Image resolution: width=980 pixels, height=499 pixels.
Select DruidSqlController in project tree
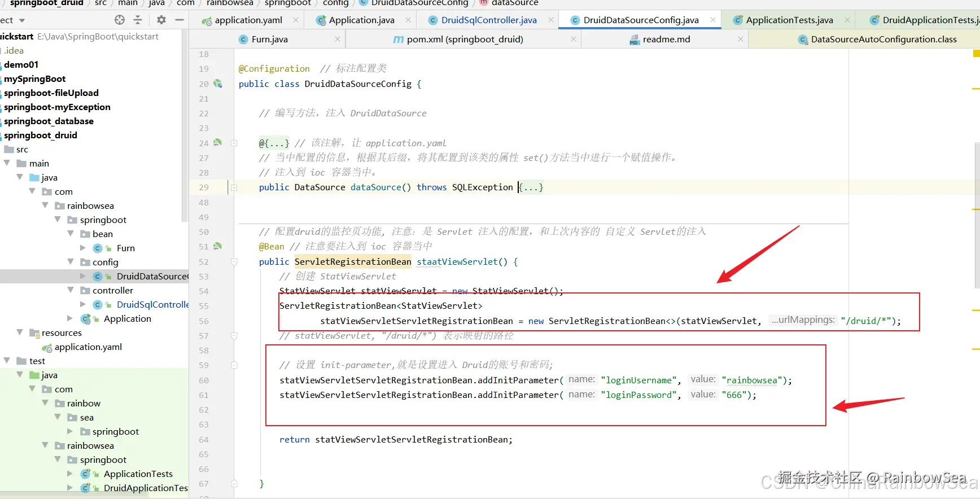pyautogui.click(x=152, y=304)
